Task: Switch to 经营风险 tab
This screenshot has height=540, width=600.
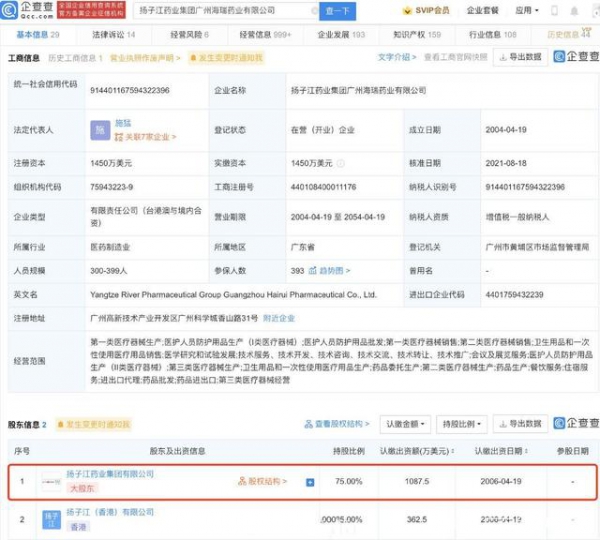Action: (189, 35)
